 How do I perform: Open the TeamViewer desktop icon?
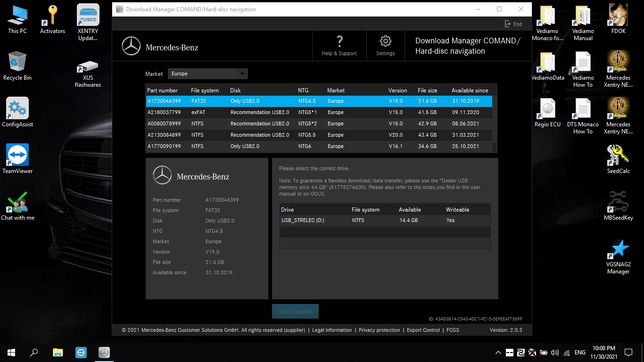click(x=17, y=155)
